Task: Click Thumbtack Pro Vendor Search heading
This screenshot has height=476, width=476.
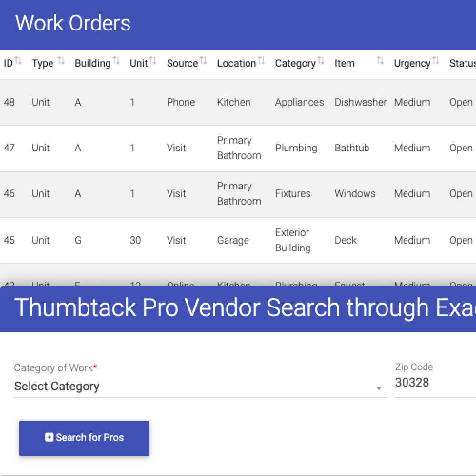Action: click(245, 308)
